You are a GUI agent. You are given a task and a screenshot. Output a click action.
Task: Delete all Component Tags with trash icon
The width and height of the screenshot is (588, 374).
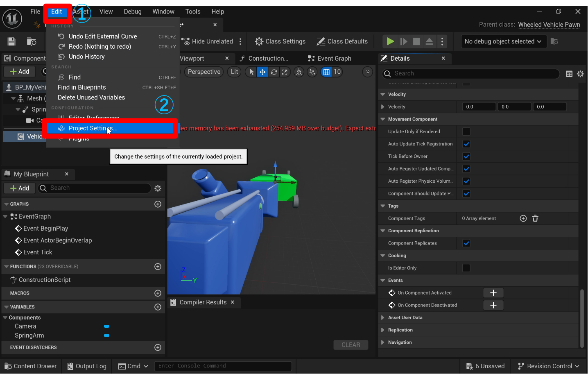tap(535, 218)
